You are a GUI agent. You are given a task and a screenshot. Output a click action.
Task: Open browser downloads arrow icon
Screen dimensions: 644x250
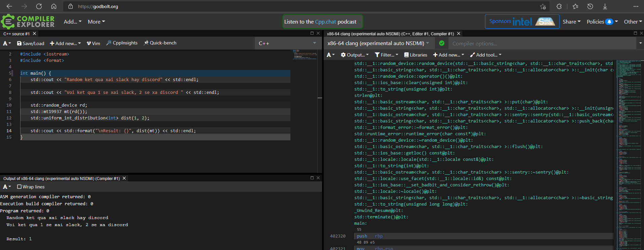[605, 6]
